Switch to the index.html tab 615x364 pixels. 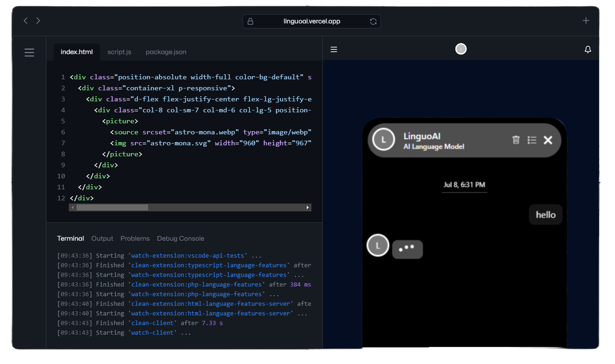coord(77,52)
